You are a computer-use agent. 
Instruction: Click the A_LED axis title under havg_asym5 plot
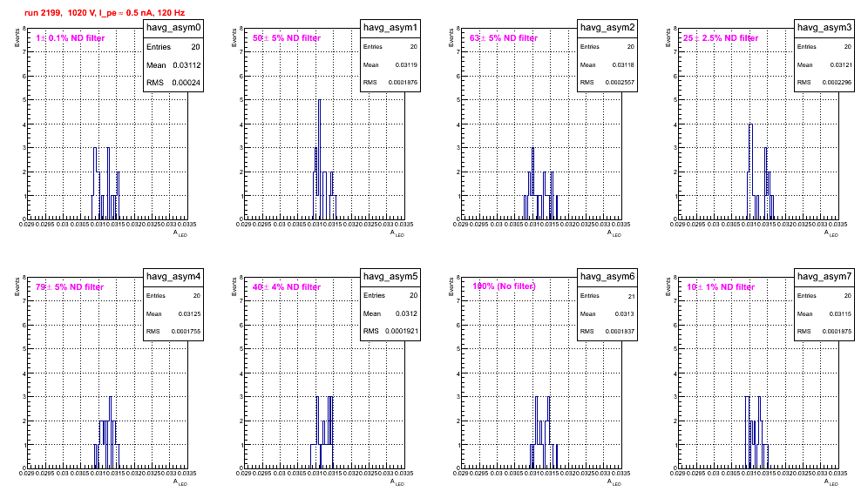coord(397,483)
